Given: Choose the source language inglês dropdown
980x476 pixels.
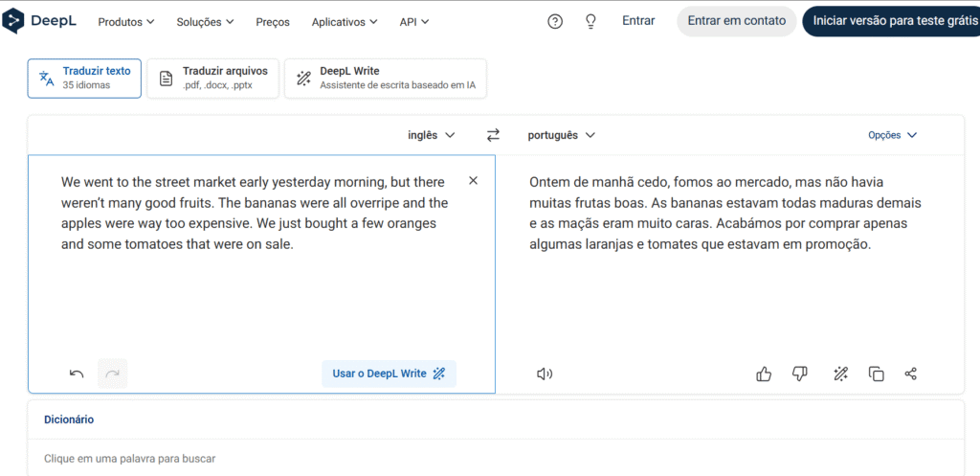Looking at the screenshot, I should point(432,135).
